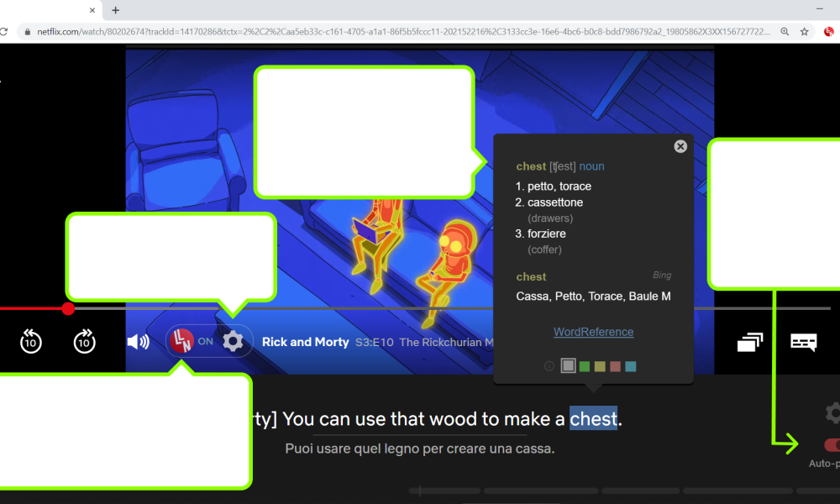Click the Bing translation "Cassa, Petto, Torace" line
840x504 pixels.
coord(593,297)
